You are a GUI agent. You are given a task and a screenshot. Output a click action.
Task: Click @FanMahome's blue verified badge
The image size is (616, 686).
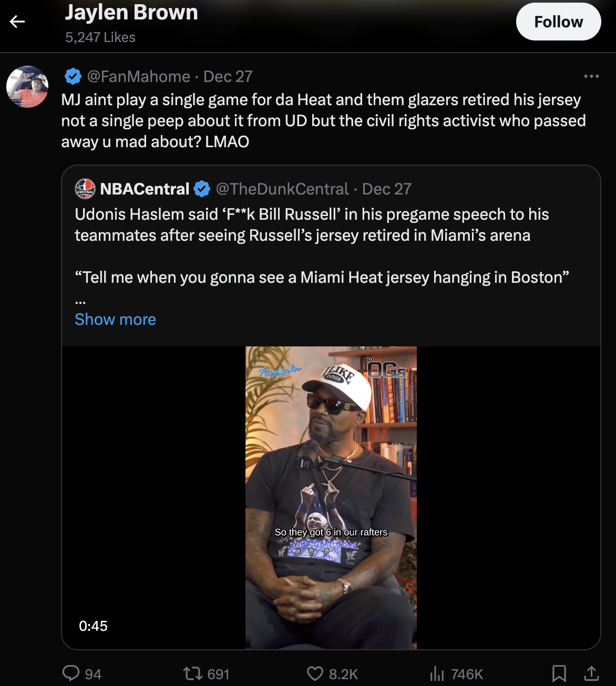[x=72, y=76]
